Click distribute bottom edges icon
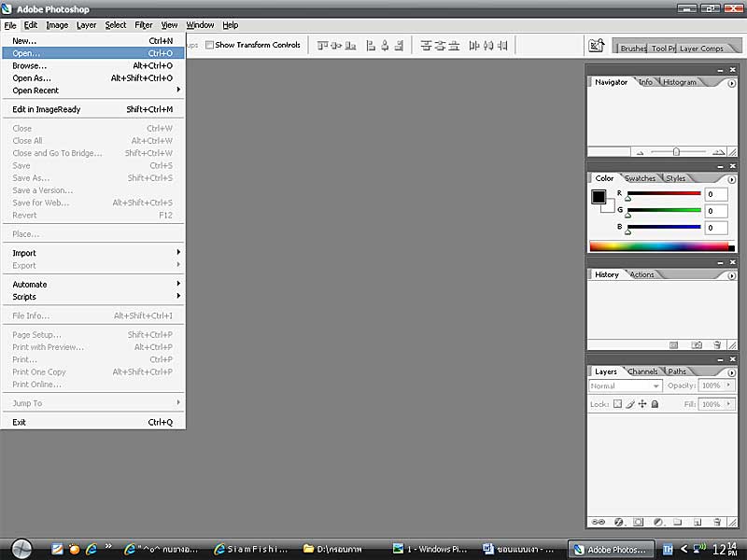Viewport: 747px width, 560px height. coord(454,45)
